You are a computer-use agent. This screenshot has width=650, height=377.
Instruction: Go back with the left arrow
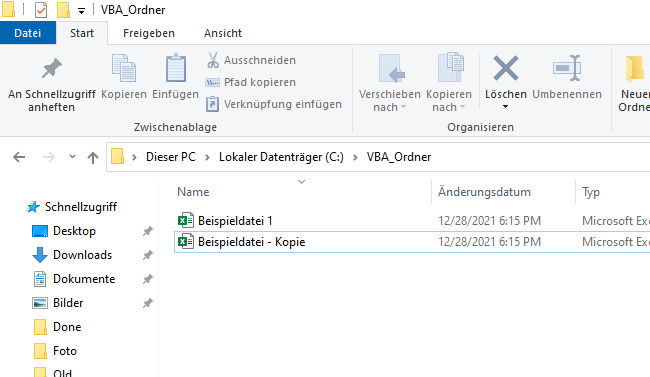[19, 157]
